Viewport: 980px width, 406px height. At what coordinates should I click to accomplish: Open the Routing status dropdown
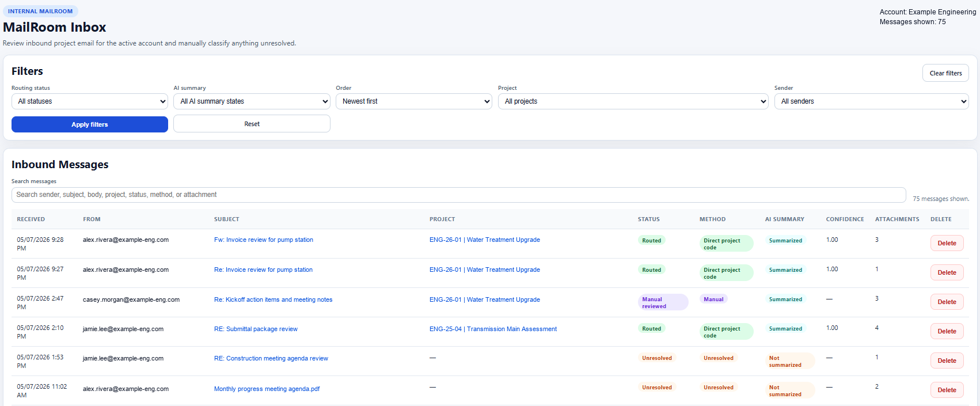(x=90, y=101)
